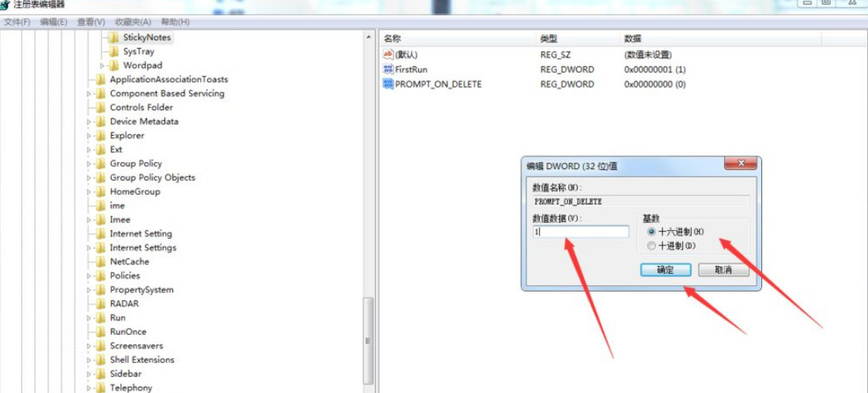The width and height of the screenshot is (868, 393).
Task: Click the SysTray folder icon
Action: coord(113,52)
